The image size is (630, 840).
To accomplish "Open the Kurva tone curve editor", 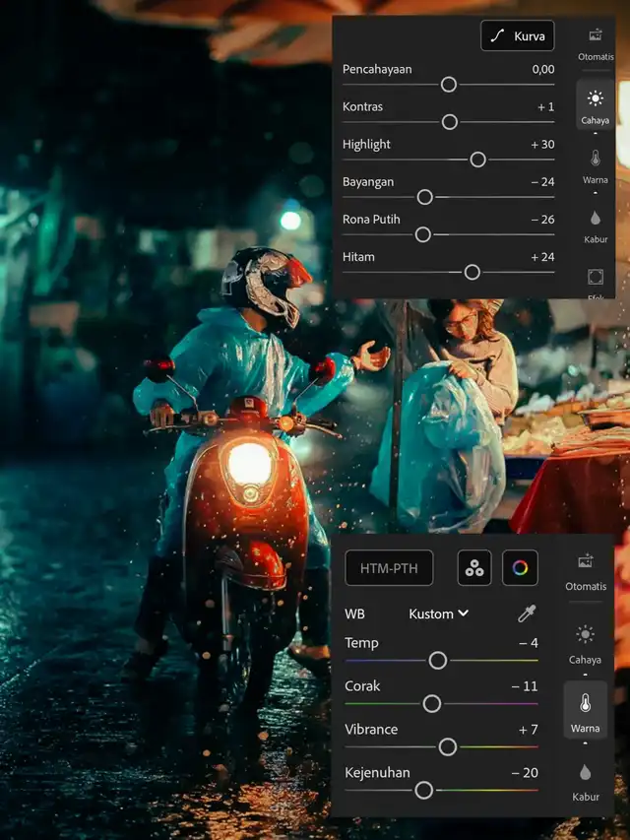I will [518, 36].
